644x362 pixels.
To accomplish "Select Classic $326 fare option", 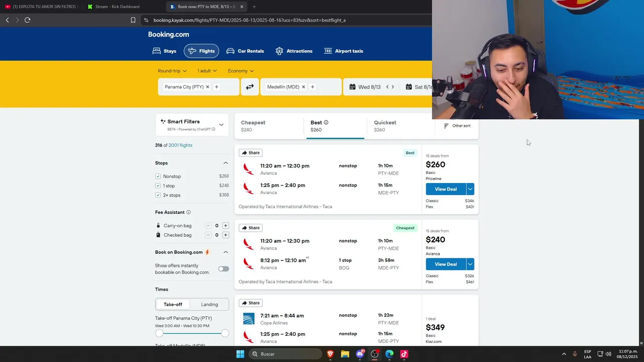I will click(450, 276).
